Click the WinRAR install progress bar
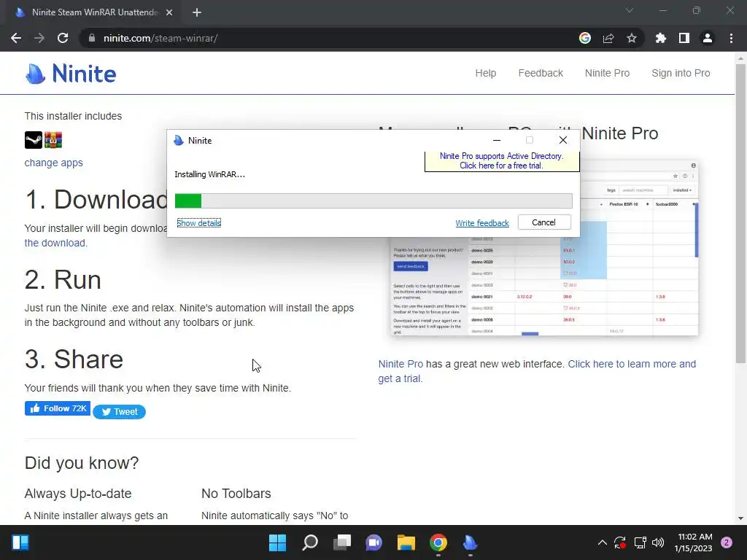Viewport: 747px width, 560px height. click(373, 201)
